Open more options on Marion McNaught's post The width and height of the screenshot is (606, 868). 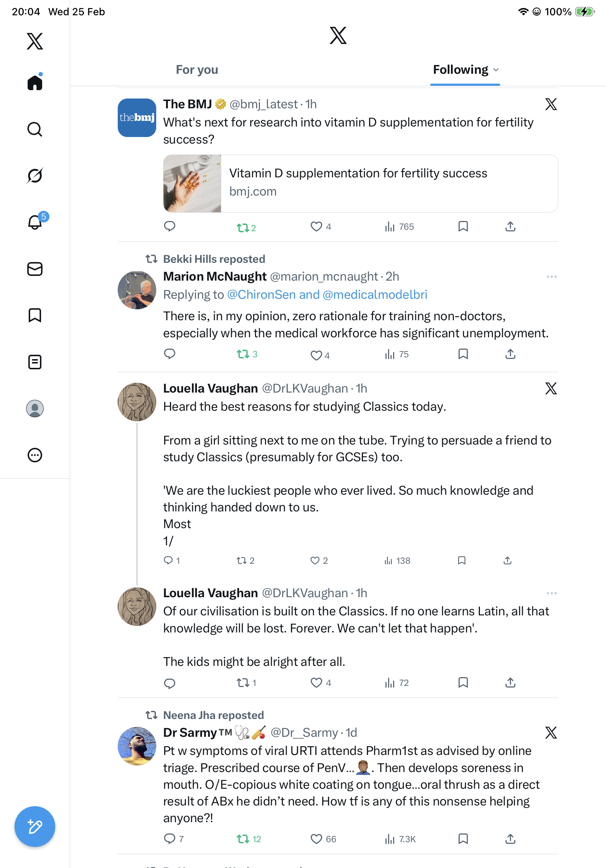coord(551,277)
